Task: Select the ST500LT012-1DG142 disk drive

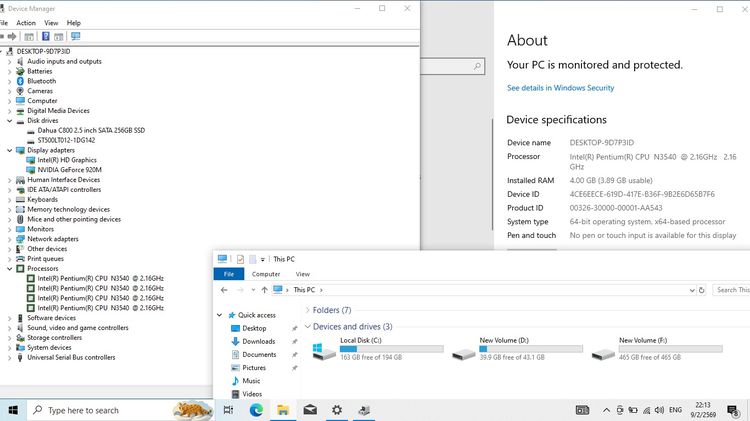Action: [66, 140]
